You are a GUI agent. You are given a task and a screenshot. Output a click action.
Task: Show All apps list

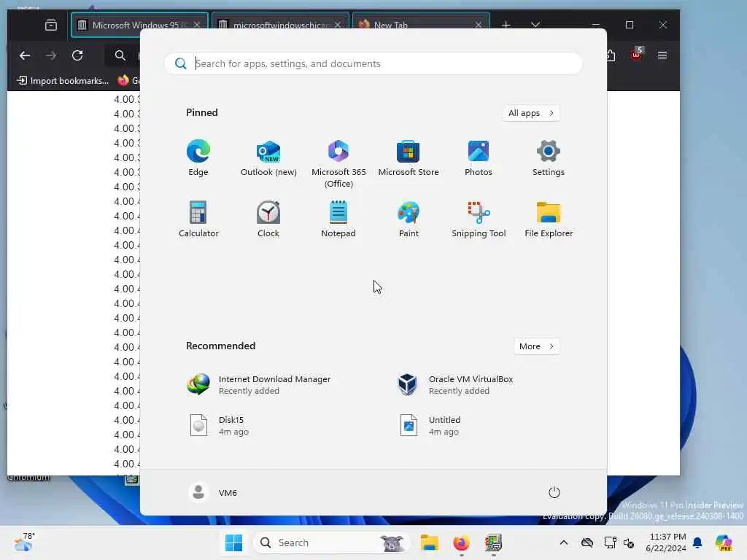click(x=531, y=113)
